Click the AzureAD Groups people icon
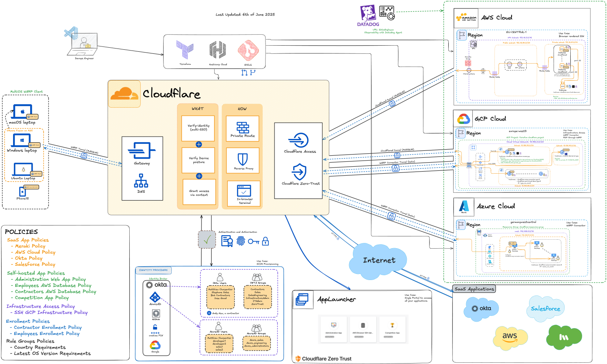The height and width of the screenshot is (364, 607). click(x=257, y=328)
